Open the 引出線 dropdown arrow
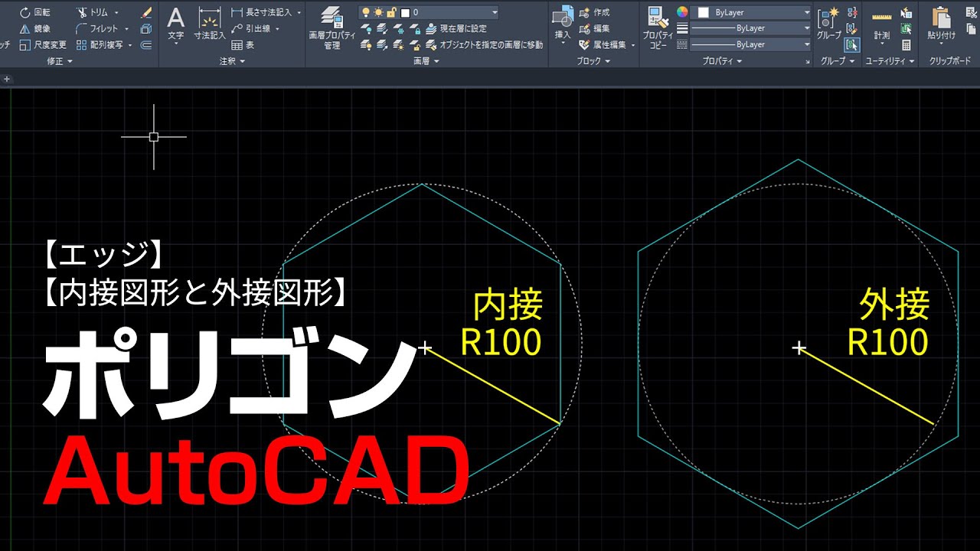980x551 pixels. (x=277, y=29)
